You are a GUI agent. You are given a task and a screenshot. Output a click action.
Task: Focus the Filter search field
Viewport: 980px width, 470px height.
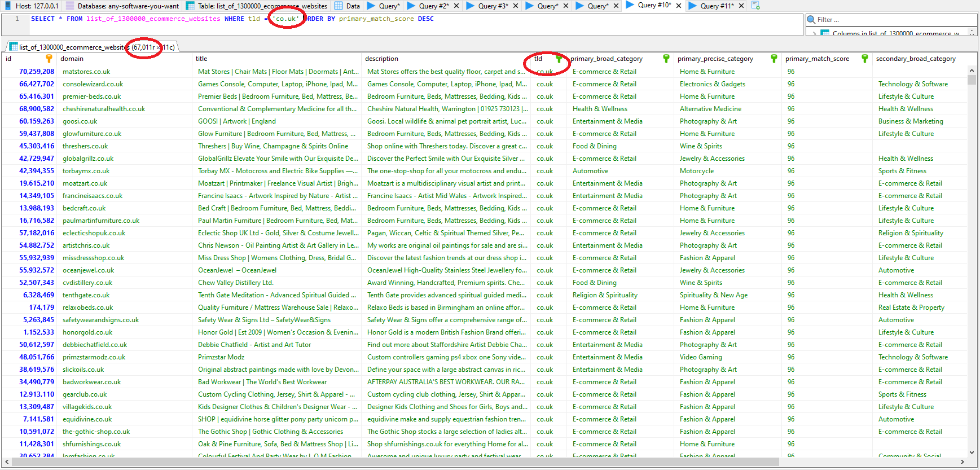coord(892,20)
